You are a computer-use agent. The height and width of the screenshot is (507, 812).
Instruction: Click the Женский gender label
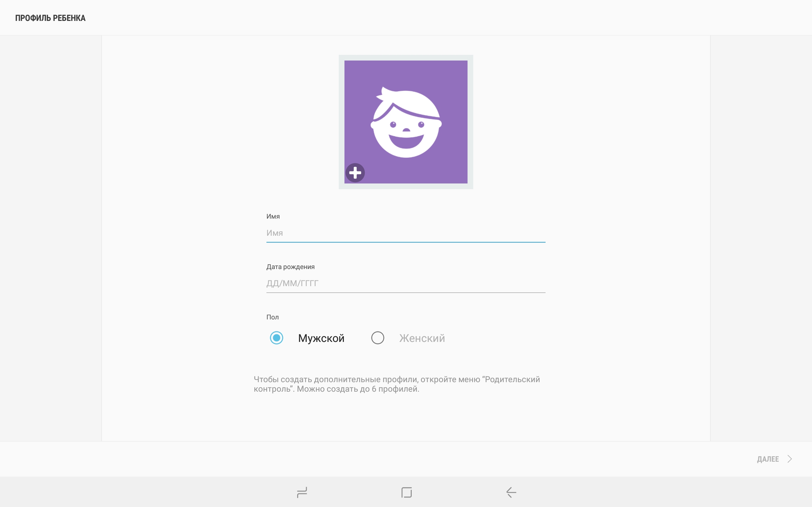(x=422, y=338)
